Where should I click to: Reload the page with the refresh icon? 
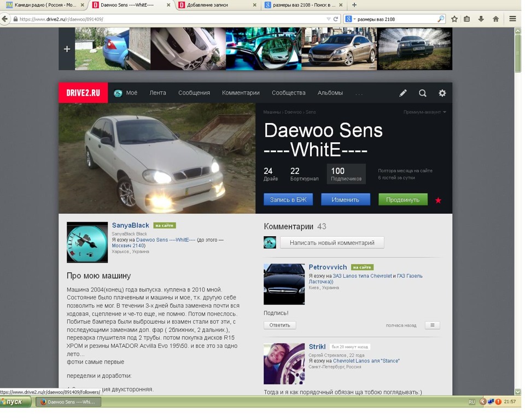coord(335,19)
